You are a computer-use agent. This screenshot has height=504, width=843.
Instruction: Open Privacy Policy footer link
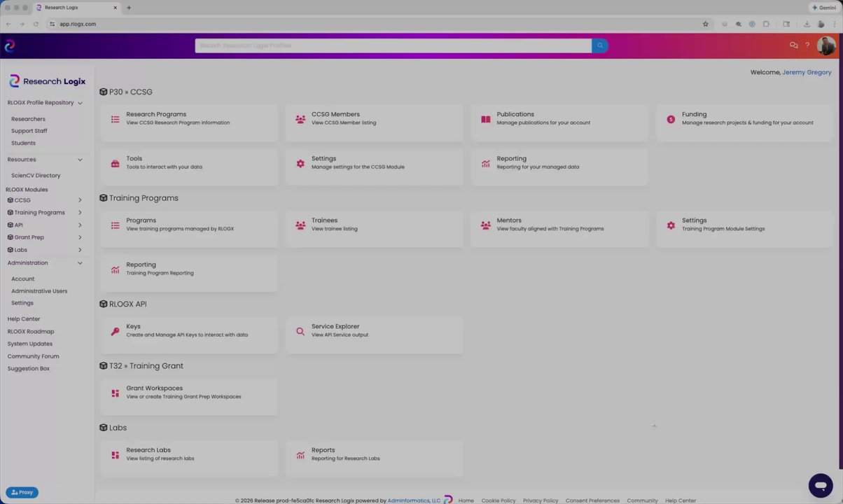tap(541, 500)
